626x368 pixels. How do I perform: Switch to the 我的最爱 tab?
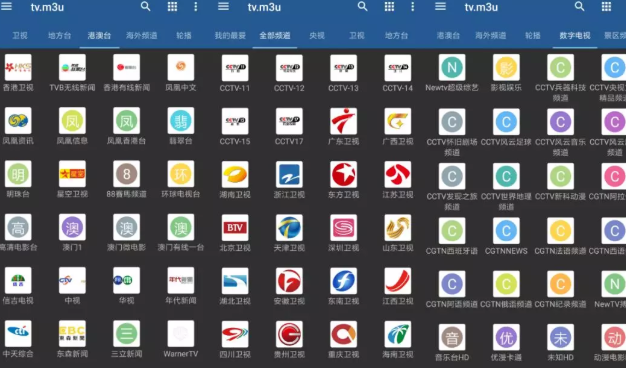(x=230, y=36)
